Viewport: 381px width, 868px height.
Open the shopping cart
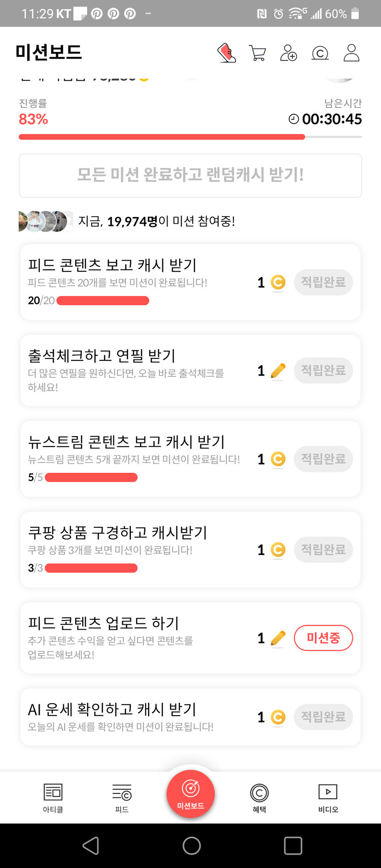click(x=258, y=53)
